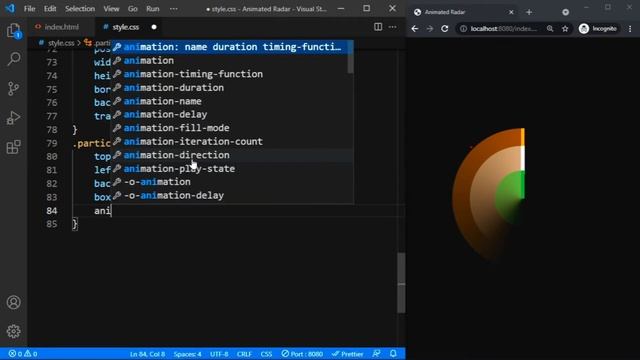The image size is (640, 360).
Task: Click UTF-8 encoding in status bar
Action: coord(219,354)
